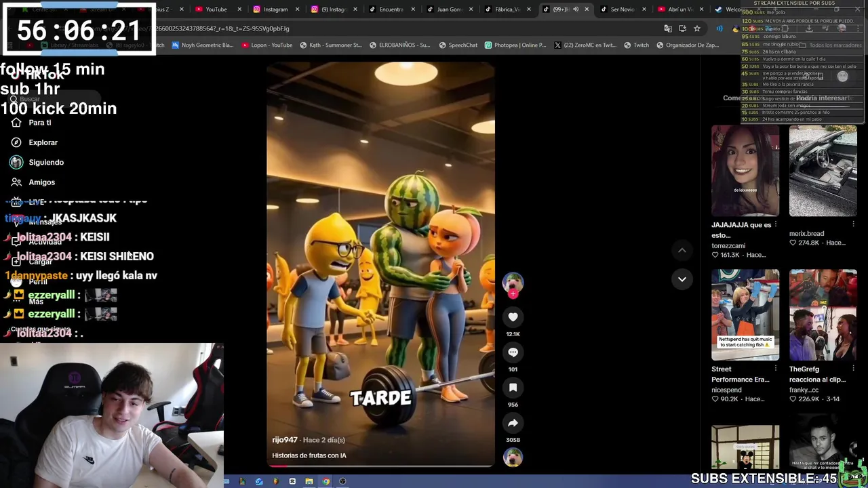
Task: Like the fruit video with heart icon
Action: tap(513, 317)
